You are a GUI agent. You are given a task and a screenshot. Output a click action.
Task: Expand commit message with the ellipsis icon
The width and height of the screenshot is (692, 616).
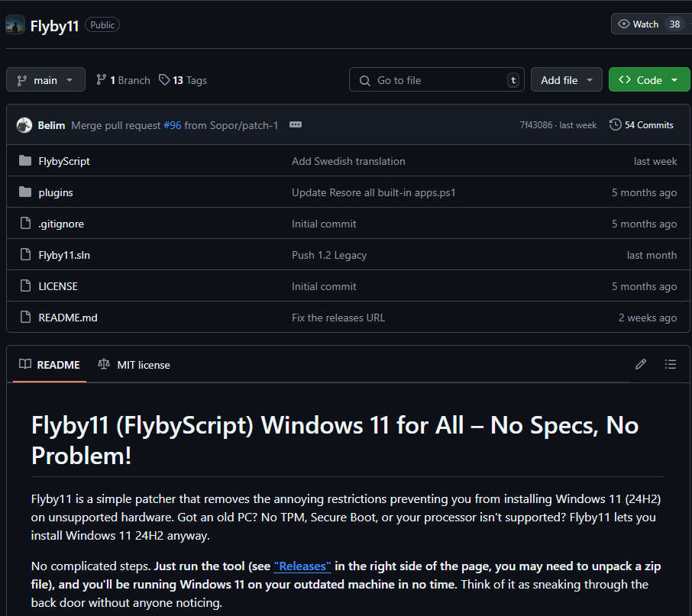click(x=296, y=124)
